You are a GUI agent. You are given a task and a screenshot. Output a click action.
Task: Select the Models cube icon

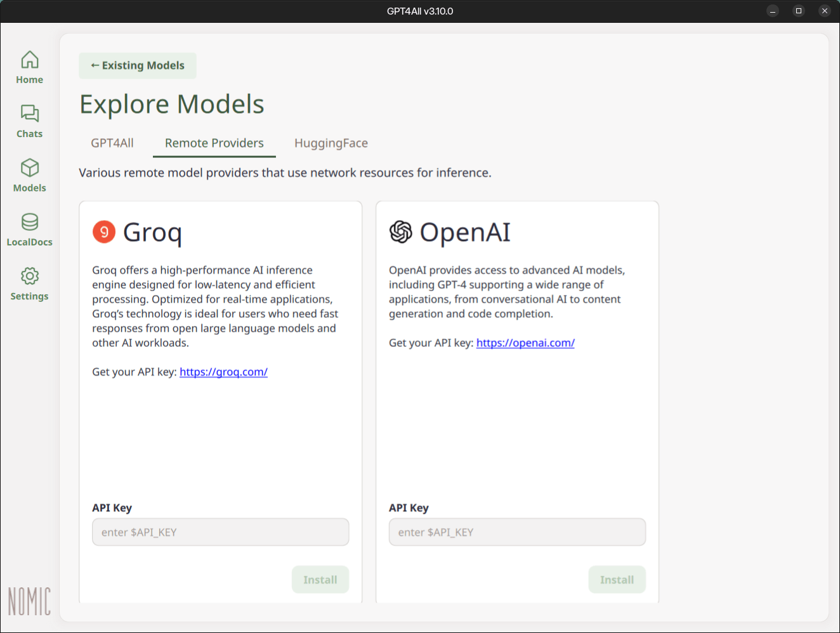coord(30,168)
